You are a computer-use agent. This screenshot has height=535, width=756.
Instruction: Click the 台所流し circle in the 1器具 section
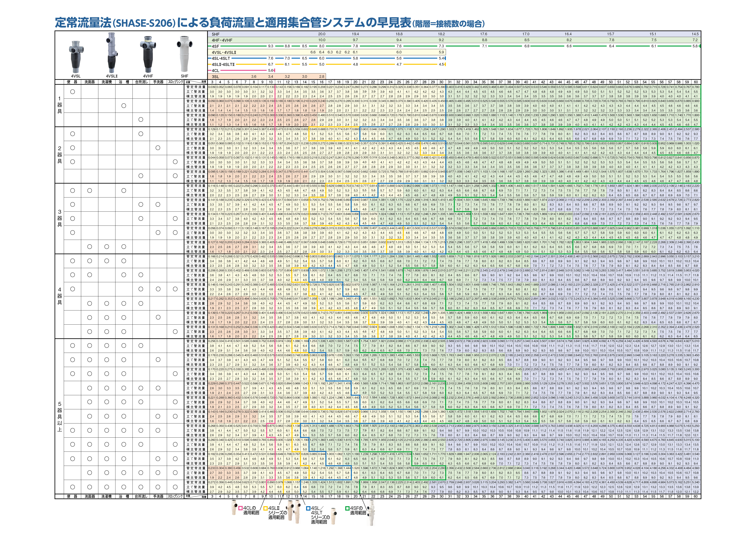click(141, 120)
